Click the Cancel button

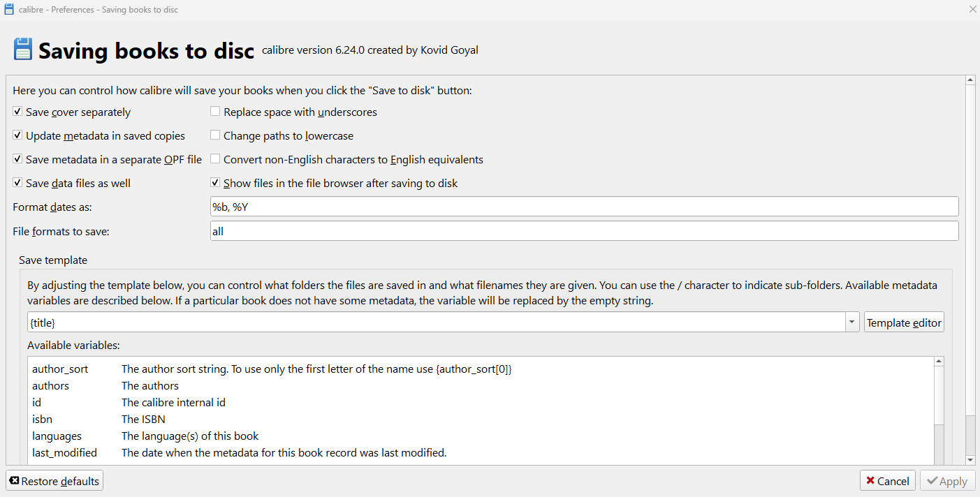pyautogui.click(x=887, y=481)
